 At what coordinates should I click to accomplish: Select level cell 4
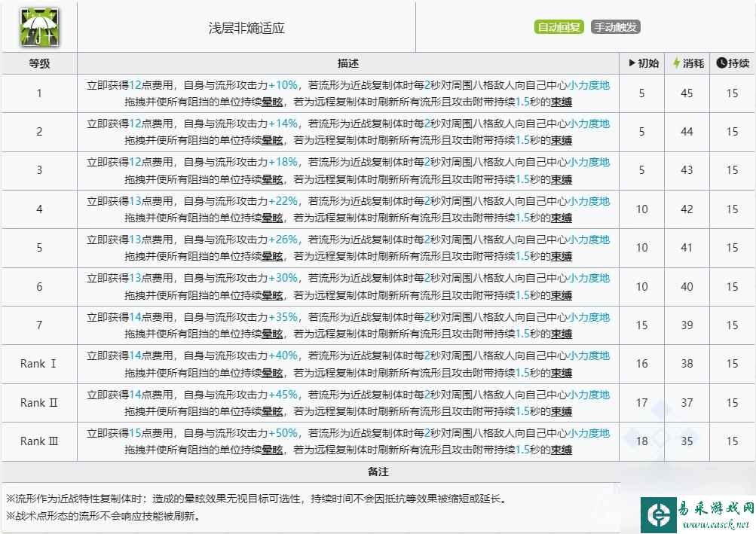pos(39,209)
